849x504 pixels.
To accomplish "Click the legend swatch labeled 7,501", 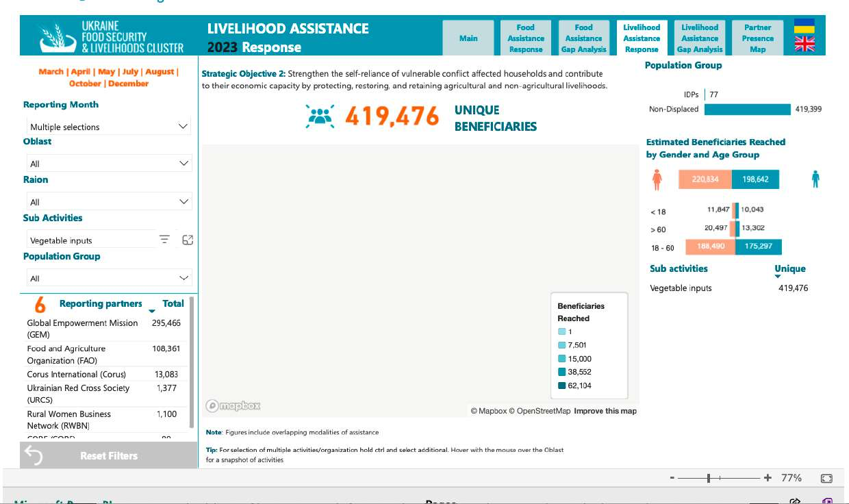I will [x=561, y=345].
